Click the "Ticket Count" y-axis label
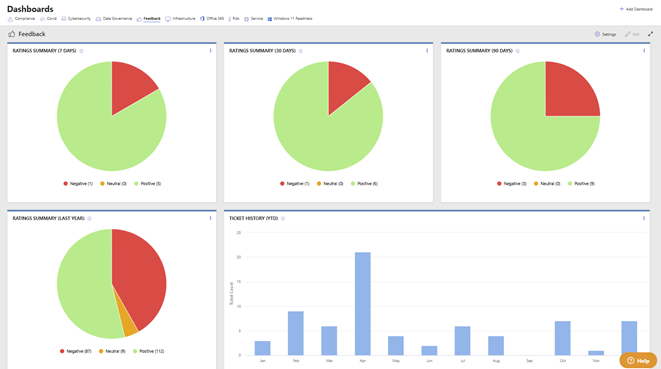The image size is (661, 369). pyautogui.click(x=231, y=294)
